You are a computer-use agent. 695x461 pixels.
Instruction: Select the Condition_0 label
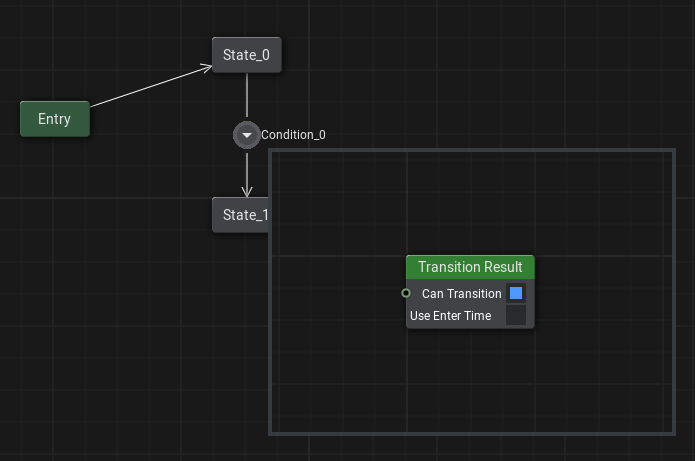click(293, 135)
